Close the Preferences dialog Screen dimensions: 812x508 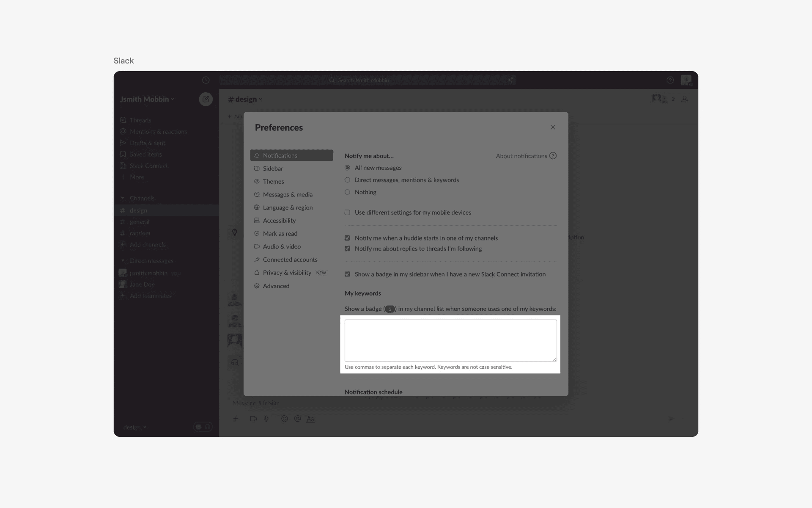pos(553,127)
